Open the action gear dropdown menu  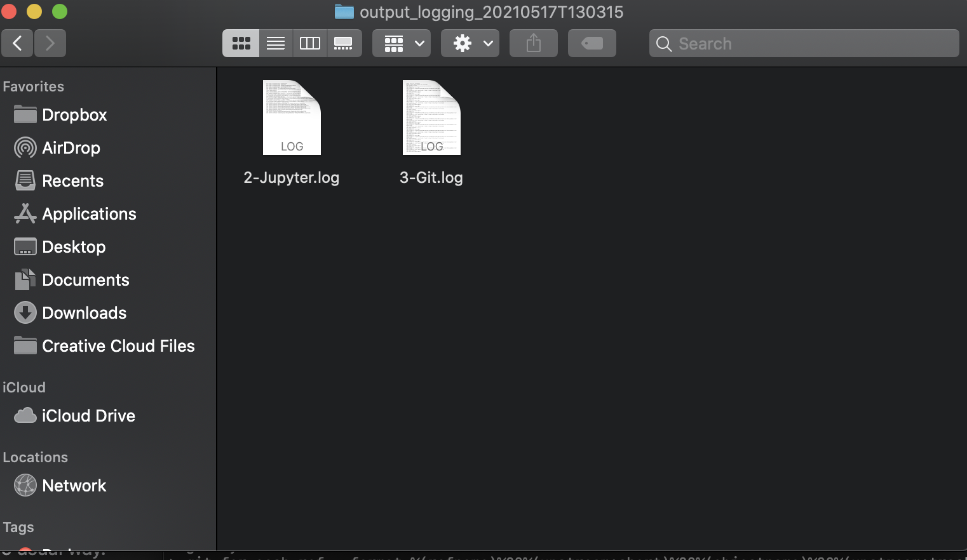470,43
